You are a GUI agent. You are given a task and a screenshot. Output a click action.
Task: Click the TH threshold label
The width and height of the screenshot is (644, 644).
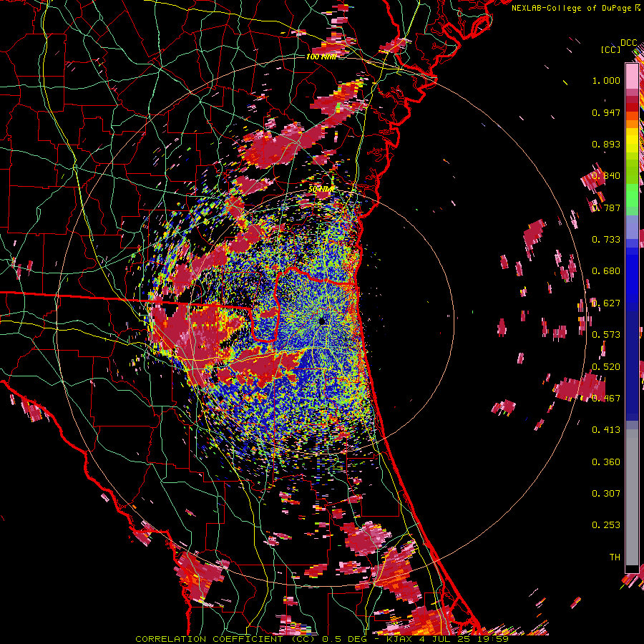615,557
